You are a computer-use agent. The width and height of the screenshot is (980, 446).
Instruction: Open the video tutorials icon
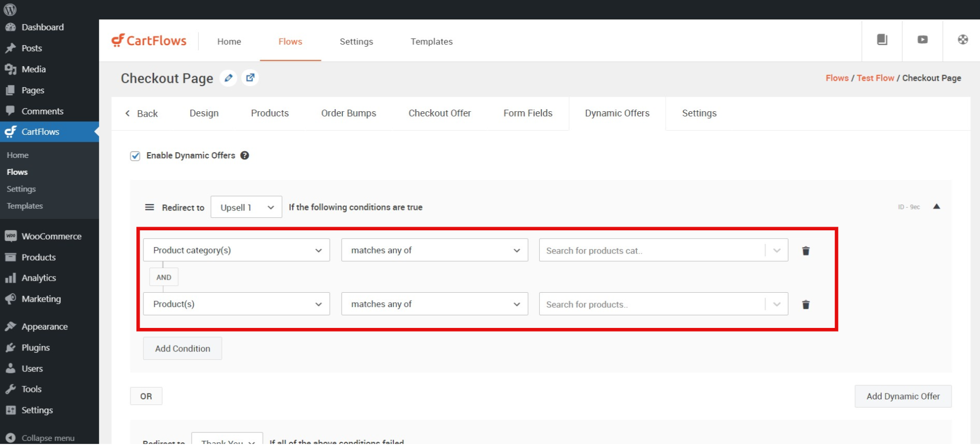point(922,40)
